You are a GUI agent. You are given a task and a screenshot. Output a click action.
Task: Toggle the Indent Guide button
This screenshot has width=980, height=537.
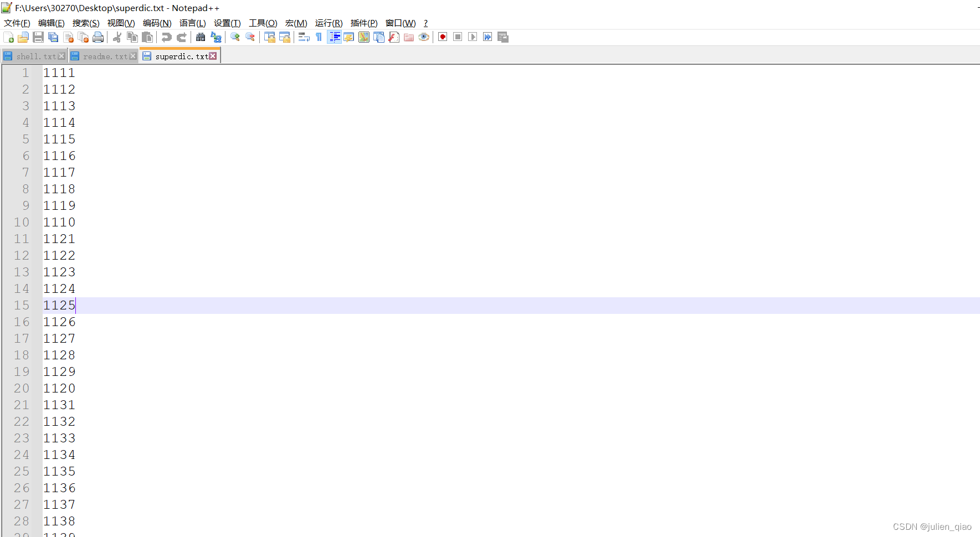[x=335, y=37]
